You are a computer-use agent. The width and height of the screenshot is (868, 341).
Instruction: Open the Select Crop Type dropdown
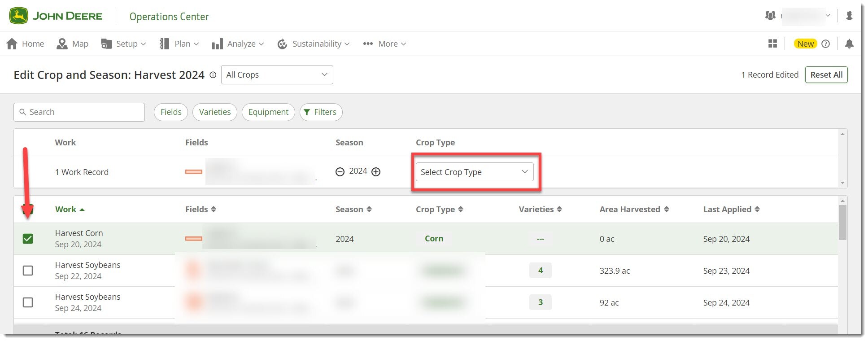474,172
